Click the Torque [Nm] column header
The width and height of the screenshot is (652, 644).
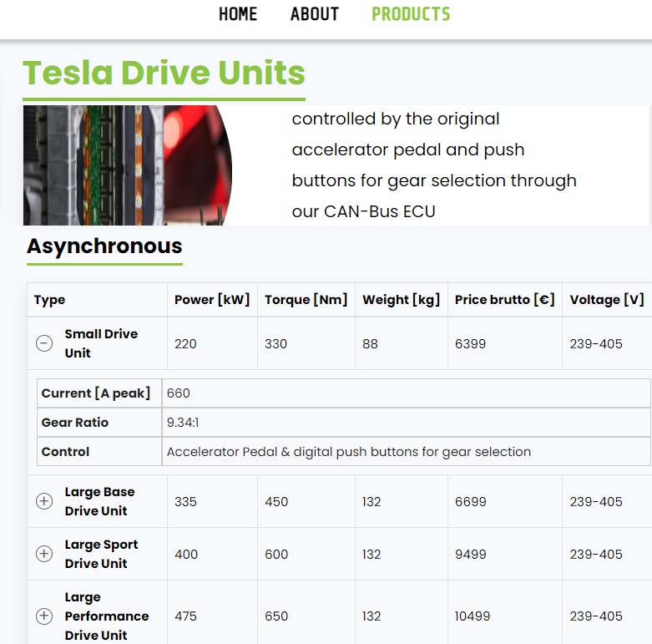click(x=306, y=300)
